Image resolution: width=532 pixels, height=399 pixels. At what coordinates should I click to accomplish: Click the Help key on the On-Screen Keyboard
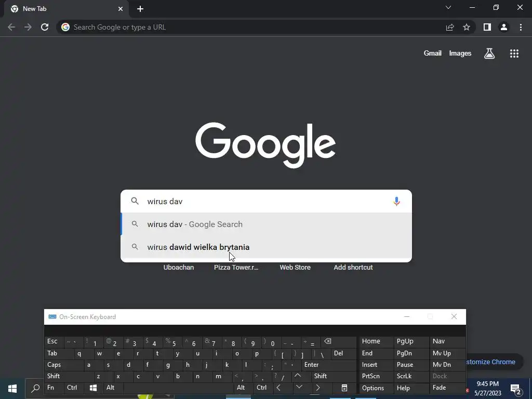pos(411,388)
